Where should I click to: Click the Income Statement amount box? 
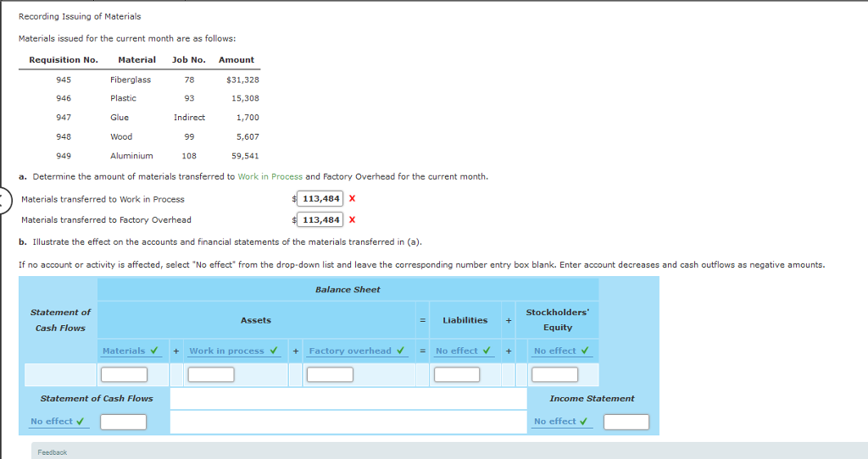click(x=626, y=422)
